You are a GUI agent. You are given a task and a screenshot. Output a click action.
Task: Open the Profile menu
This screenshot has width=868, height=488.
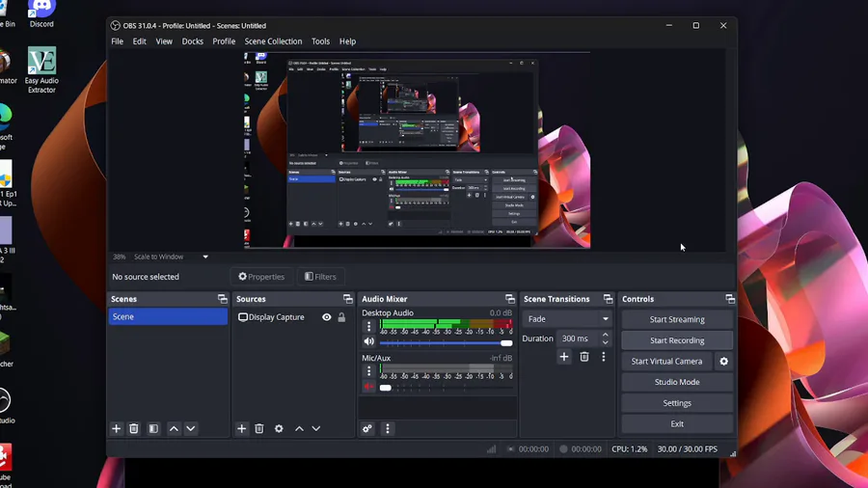tap(224, 41)
